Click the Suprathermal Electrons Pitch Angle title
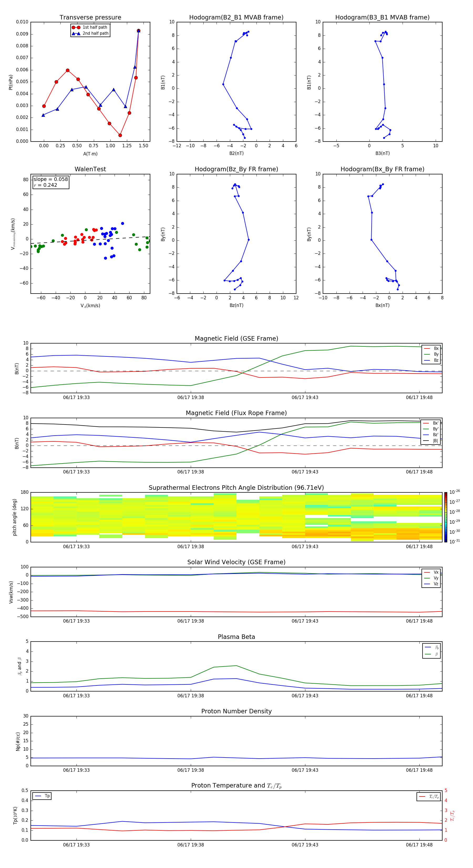 tap(236, 488)
